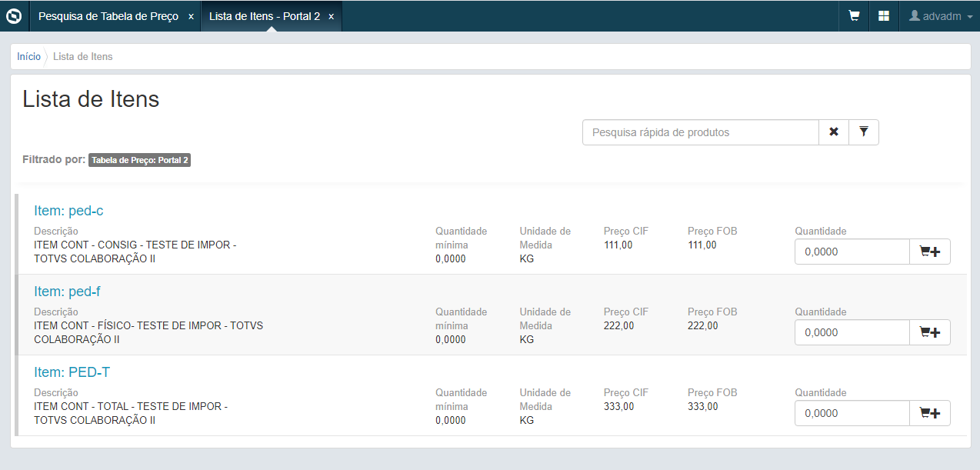Open the Item: PED-T link
The width and height of the screenshot is (980, 470).
pyautogui.click(x=72, y=372)
